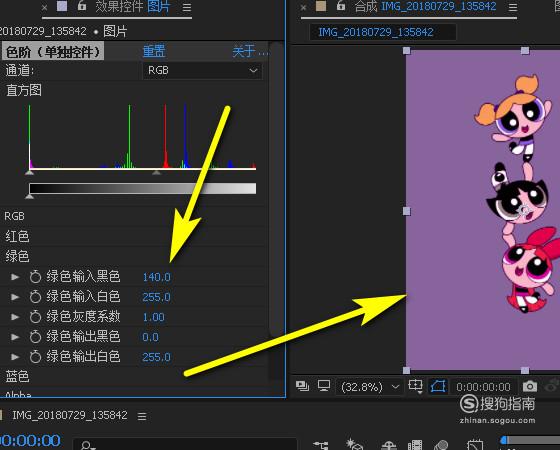Expand the 绿色输入白色 property triangle
This screenshot has width=560, height=450.
[15, 297]
